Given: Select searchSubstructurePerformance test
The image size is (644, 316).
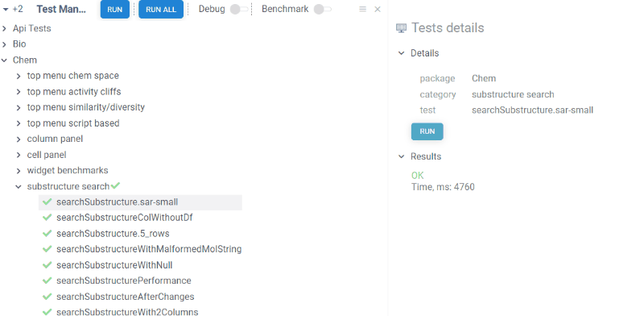Looking at the screenshot, I should click(124, 281).
